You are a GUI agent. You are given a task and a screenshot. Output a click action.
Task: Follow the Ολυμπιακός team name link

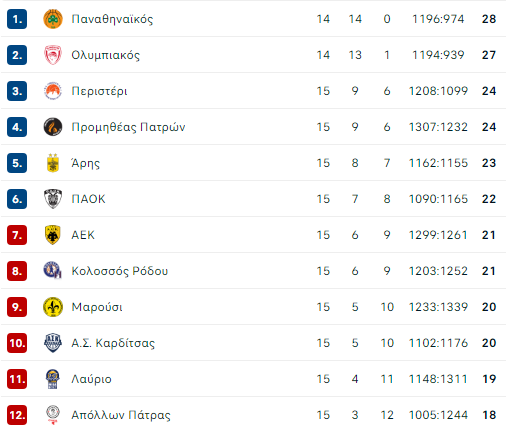(106, 55)
